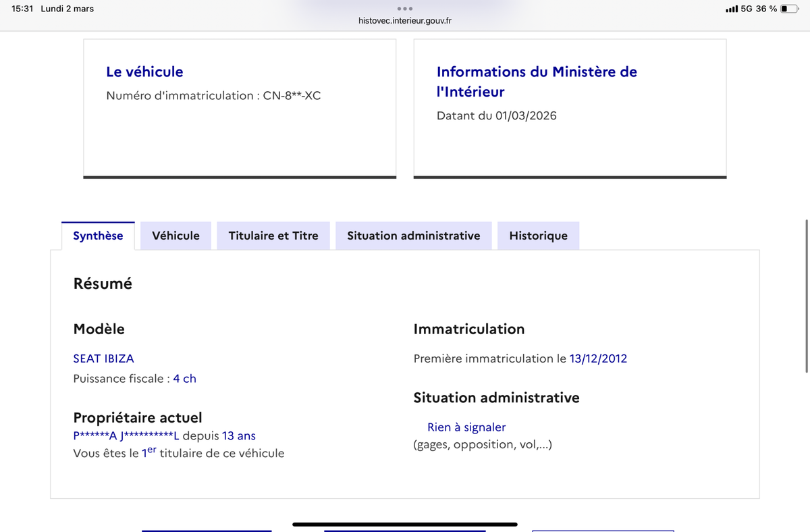Click the (gages, opposition, vol,...) note
Viewport: 810px width, 532px height.
tap(483, 445)
